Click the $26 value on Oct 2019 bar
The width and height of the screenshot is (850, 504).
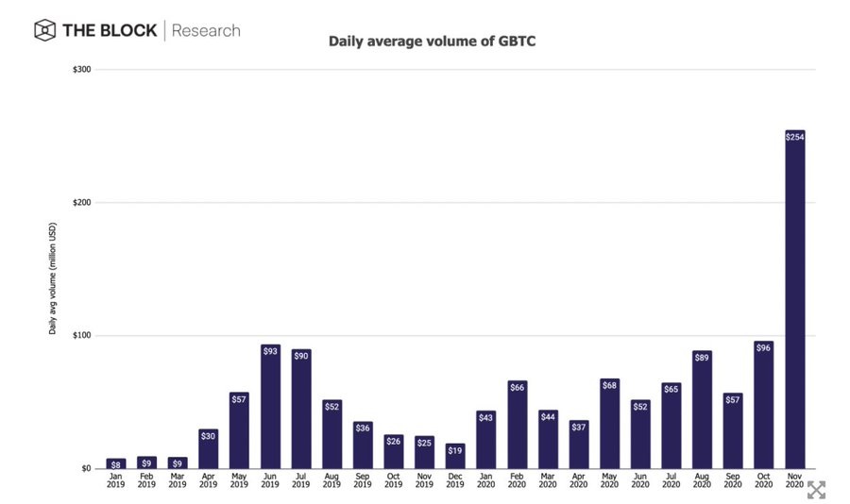[394, 441]
